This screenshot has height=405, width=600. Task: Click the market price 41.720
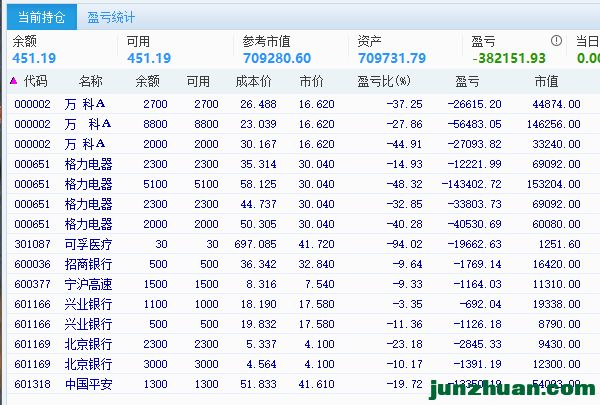316,244
